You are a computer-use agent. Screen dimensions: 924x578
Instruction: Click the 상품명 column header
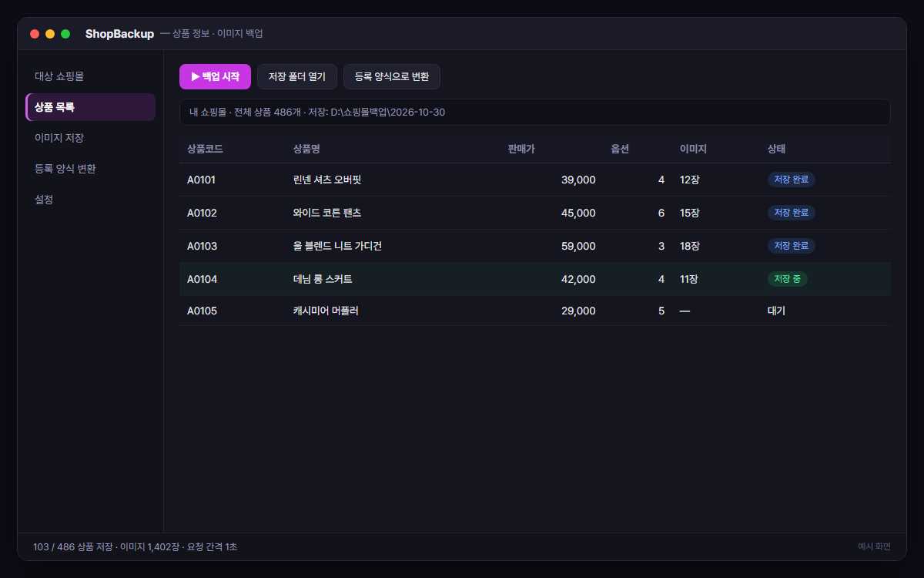tap(306, 149)
